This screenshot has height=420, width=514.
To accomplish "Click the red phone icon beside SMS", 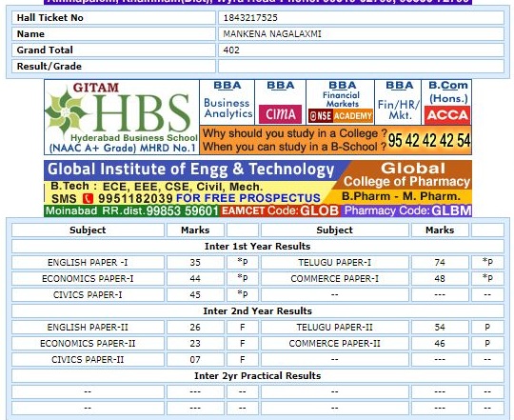I will tap(88, 198).
